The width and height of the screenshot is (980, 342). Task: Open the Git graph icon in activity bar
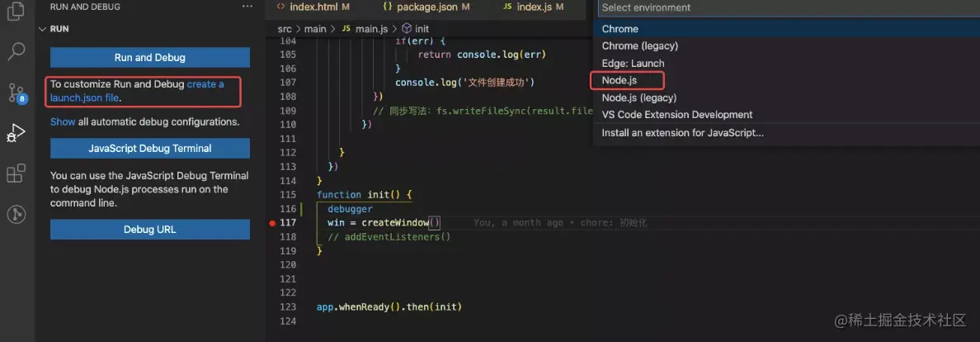(16, 214)
